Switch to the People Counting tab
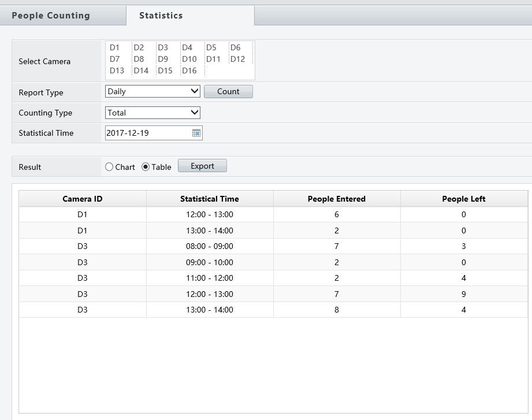Image resolution: width=532 pixels, height=420 pixels. (51, 16)
